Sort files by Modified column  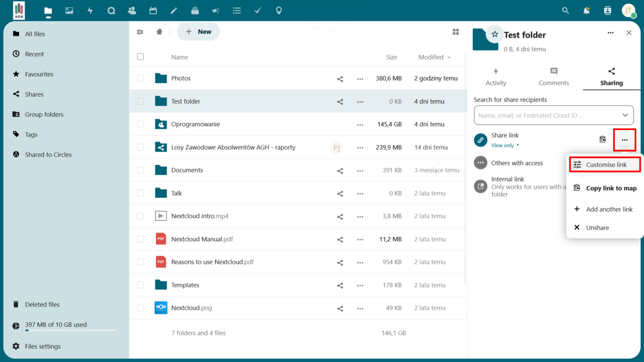(434, 57)
